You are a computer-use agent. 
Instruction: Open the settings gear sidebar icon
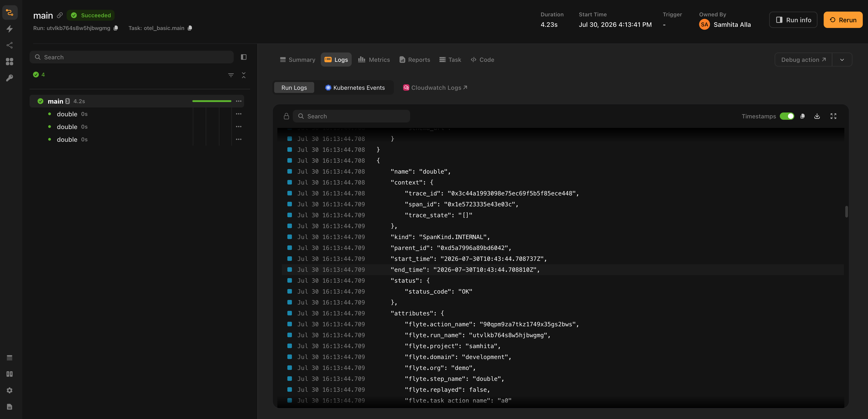coord(10,390)
